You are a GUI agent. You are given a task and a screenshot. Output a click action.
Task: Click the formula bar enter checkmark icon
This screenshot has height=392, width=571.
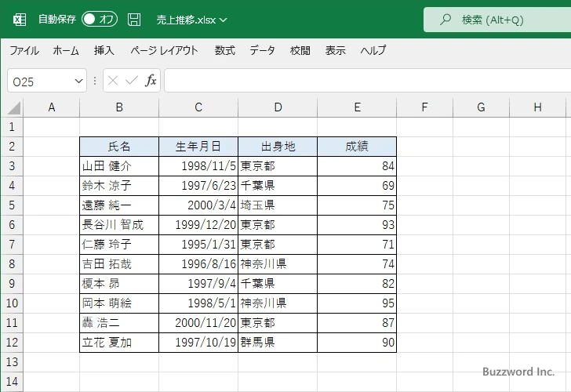(131, 81)
